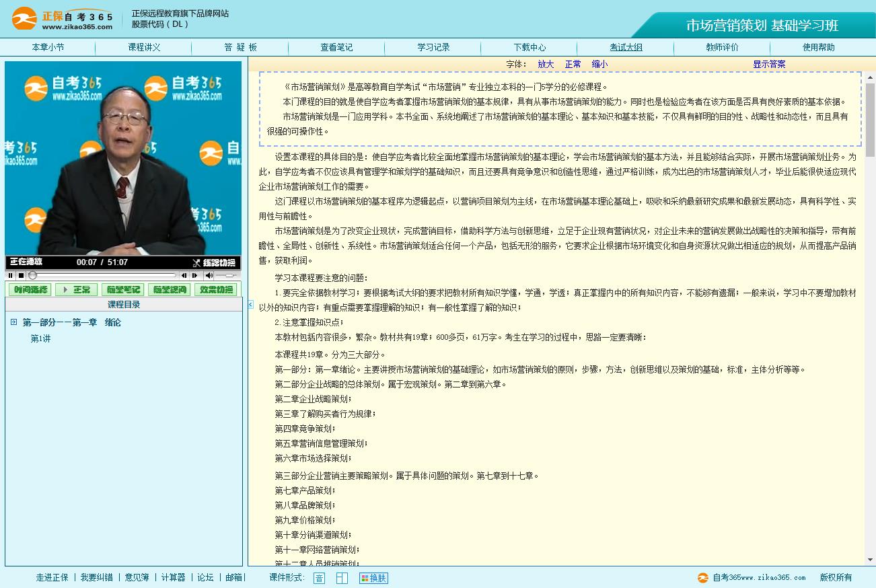Shrink font with 缩小 link

pyautogui.click(x=599, y=65)
